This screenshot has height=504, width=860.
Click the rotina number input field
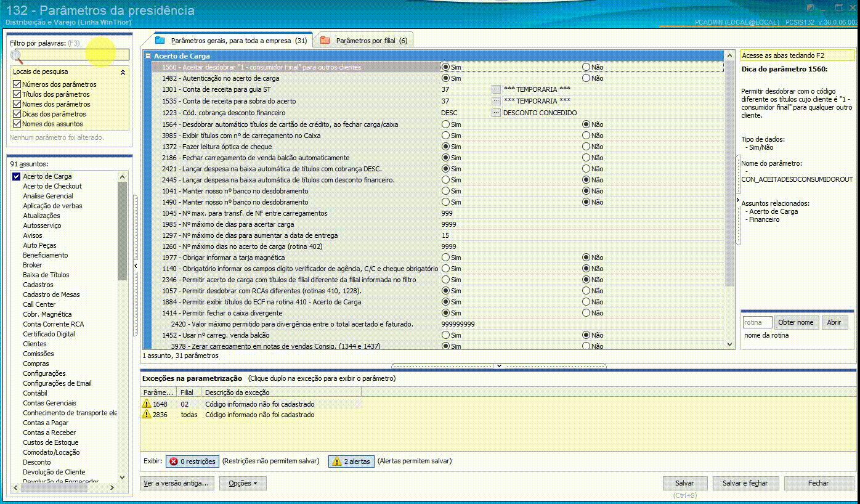coord(757,322)
